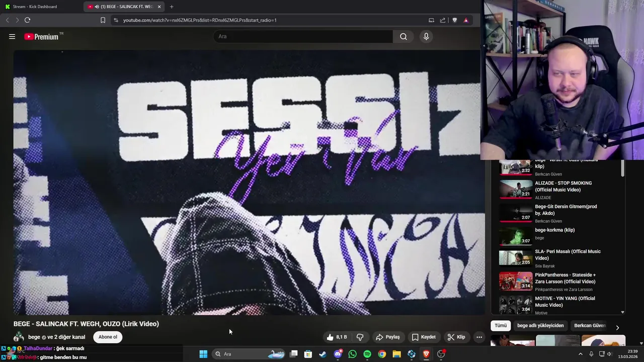
Task: Open the Windows Start menu
Action: tap(203, 354)
